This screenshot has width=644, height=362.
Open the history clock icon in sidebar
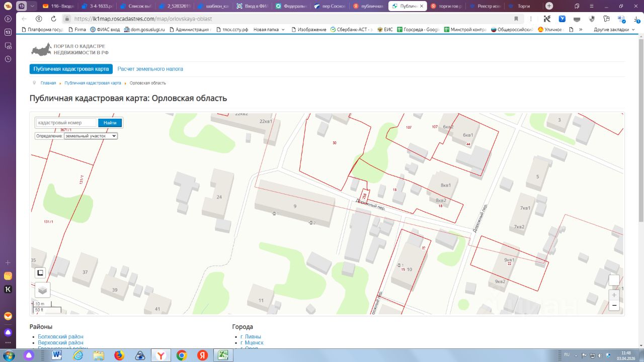pyautogui.click(x=8, y=59)
